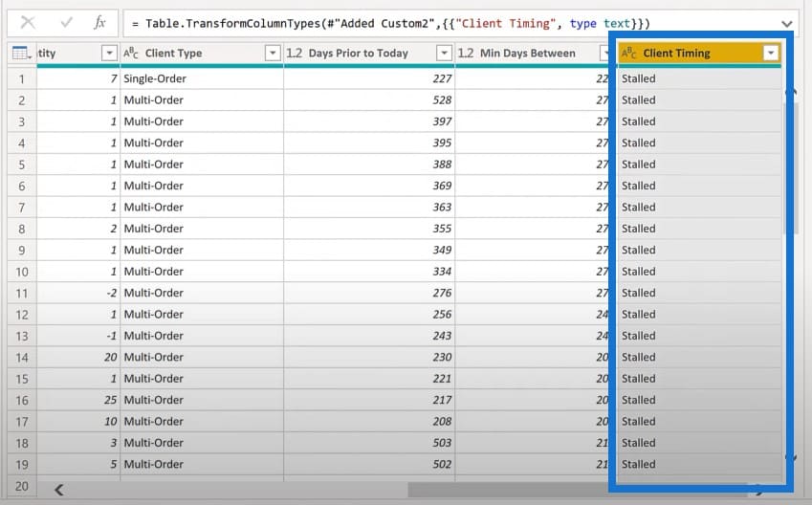Open filter dropdown for the 'tity' column
The height and width of the screenshot is (505, 812).
pos(109,53)
